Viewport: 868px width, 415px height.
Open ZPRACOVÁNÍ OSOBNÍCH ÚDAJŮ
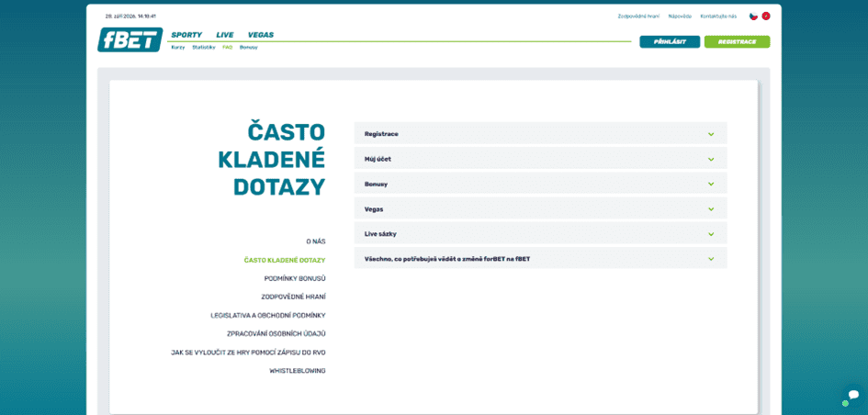pyautogui.click(x=276, y=333)
